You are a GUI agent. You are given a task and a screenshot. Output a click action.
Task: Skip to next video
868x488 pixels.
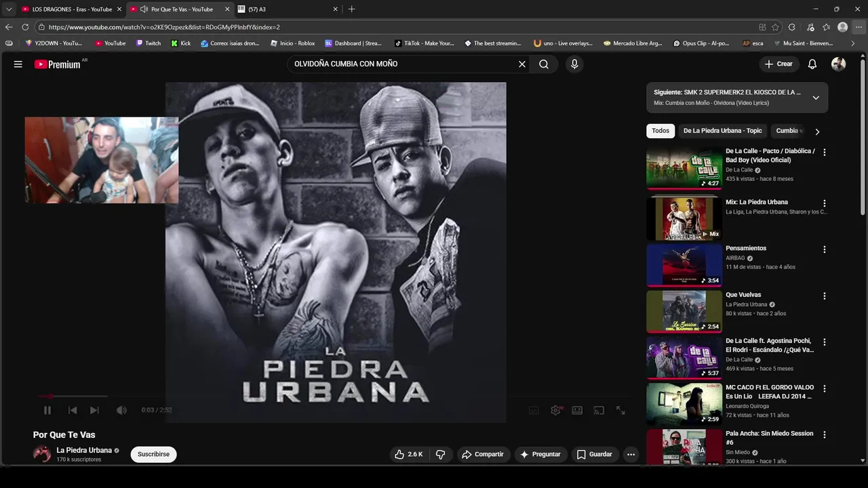coord(94,410)
